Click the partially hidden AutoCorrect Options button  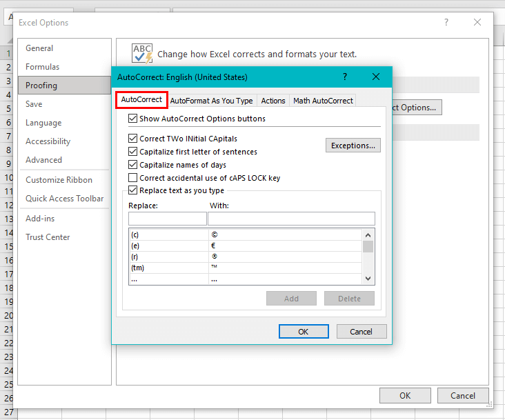[417, 108]
